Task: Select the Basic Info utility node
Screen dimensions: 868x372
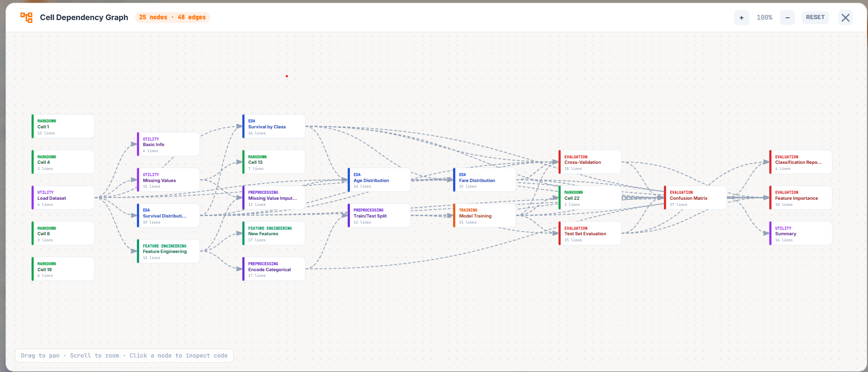Action: [x=169, y=144]
